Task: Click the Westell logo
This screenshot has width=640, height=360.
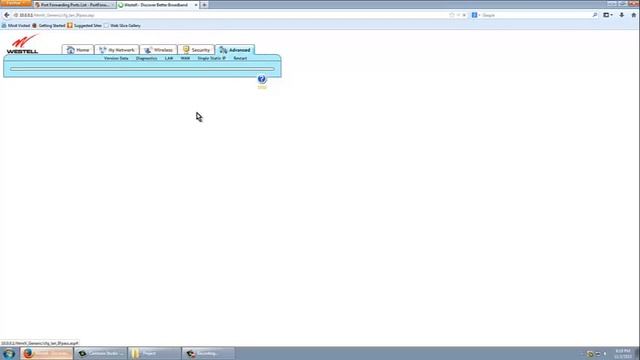Action: 23,44
